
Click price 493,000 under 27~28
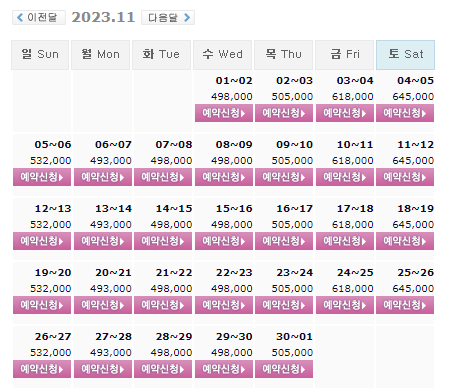coord(111,353)
